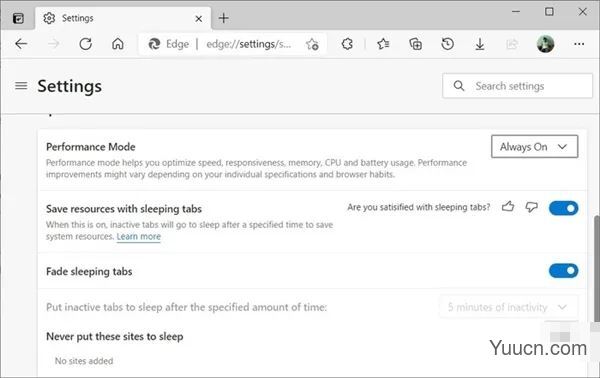Give thumbs down for sleeping tabs
The image size is (600, 378).
coord(531,207)
